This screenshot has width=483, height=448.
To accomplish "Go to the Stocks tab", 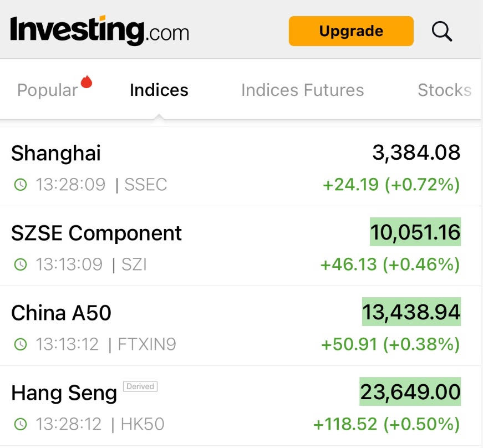I will 444,90.
